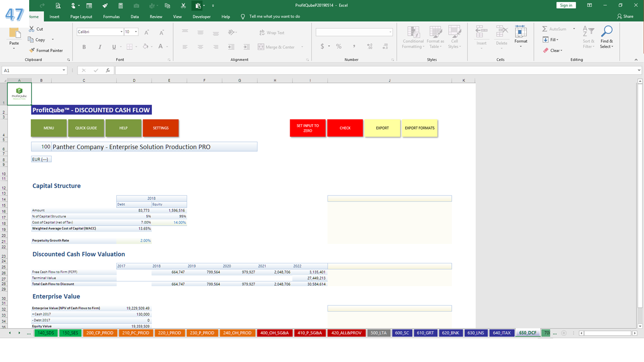Viewport: 644px width, 362px height.
Task: Expand the Copy options arrow
Action: click(52, 40)
